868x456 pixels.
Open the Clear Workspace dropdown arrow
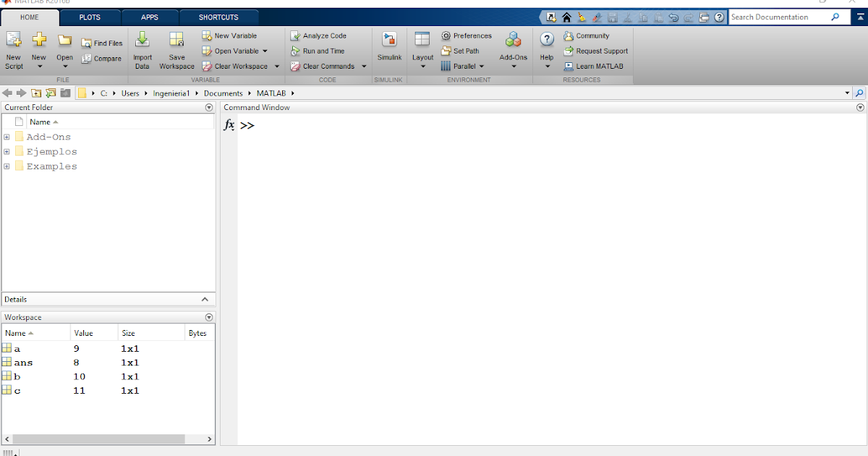(x=276, y=66)
